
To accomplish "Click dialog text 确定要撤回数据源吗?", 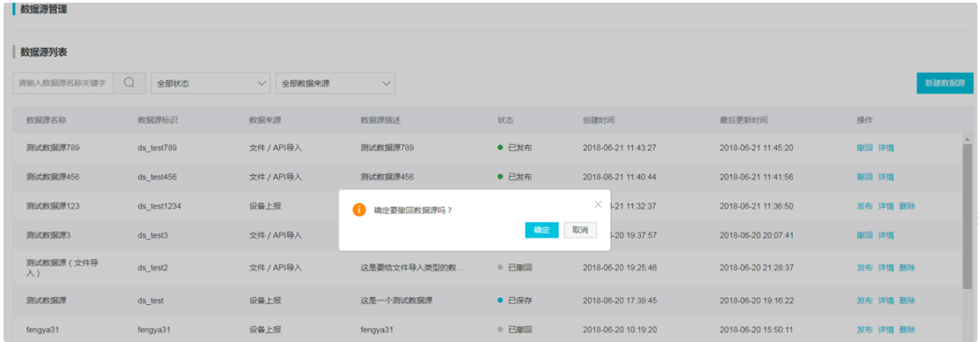I will (413, 210).
